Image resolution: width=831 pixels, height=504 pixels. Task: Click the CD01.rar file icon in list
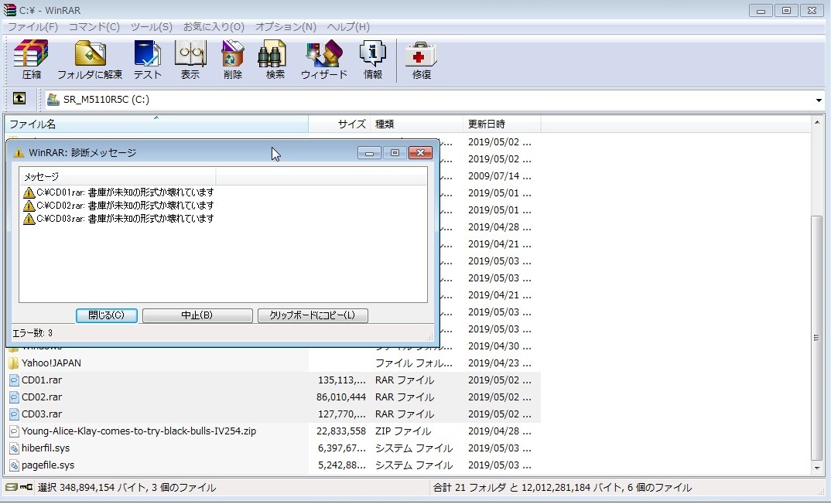[x=14, y=380]
